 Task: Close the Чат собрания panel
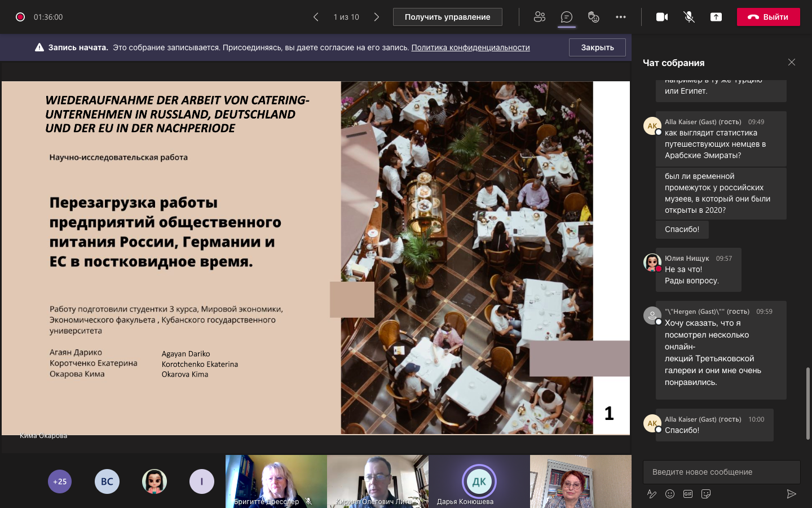pos(792,62)
